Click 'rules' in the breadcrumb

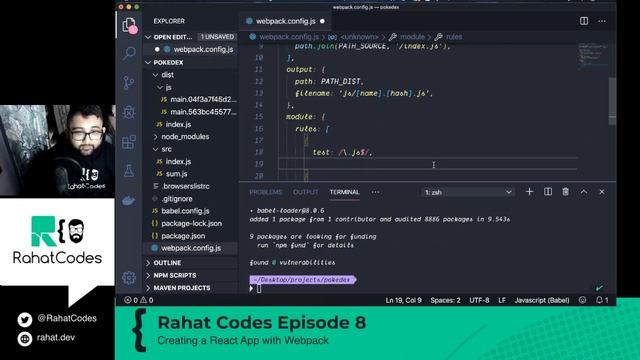tap(454, 37)
